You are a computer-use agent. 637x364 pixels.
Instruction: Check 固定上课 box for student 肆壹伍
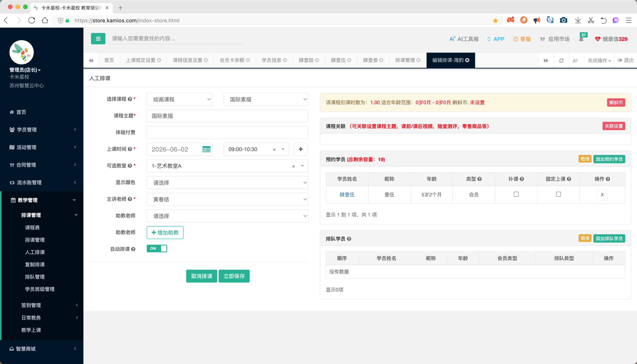click(558, 194)
